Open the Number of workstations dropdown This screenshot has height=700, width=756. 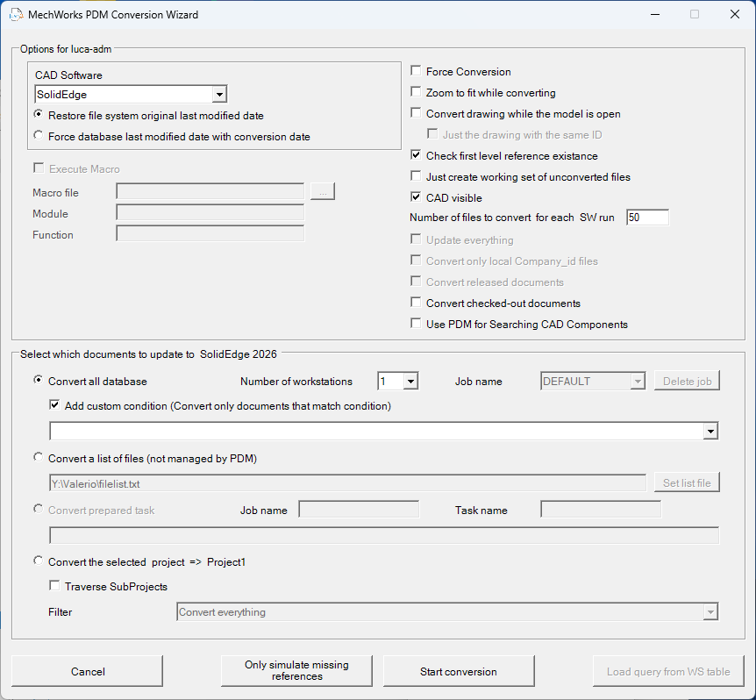point(410,382)
